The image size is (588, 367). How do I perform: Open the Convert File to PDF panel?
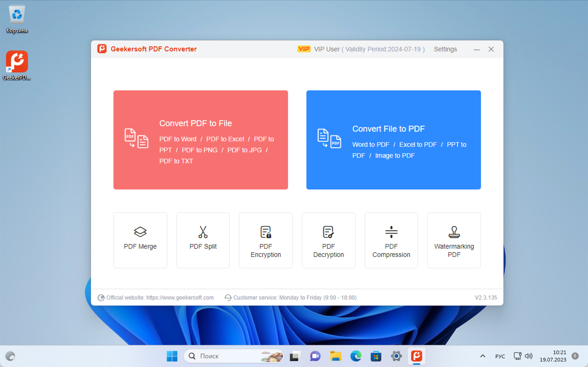(394, 140)
